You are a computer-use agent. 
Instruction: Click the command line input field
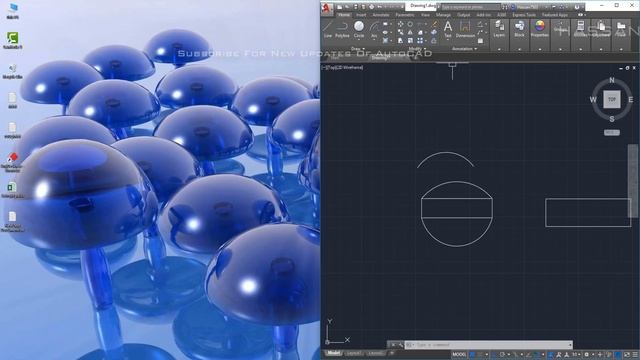490,345
